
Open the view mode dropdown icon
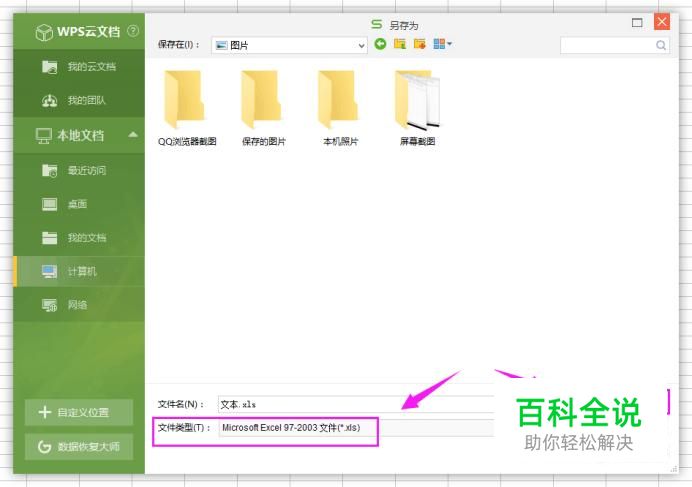tap(442, 44)
